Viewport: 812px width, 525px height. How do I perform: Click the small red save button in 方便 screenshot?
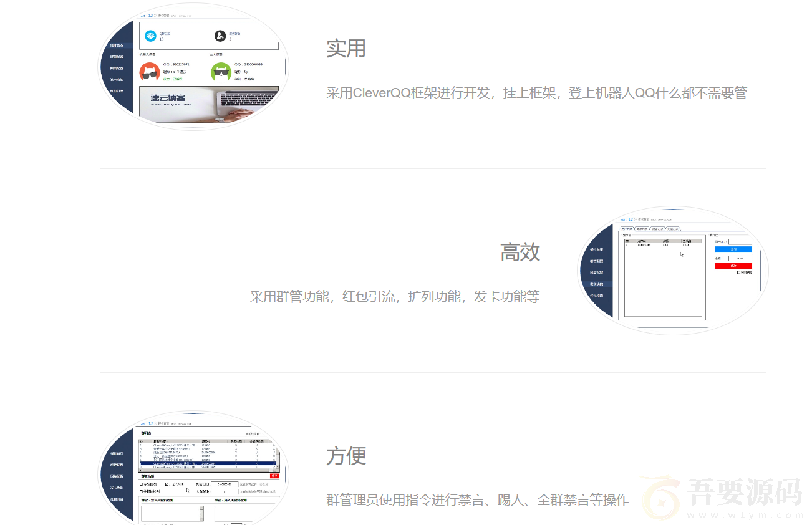274,476
